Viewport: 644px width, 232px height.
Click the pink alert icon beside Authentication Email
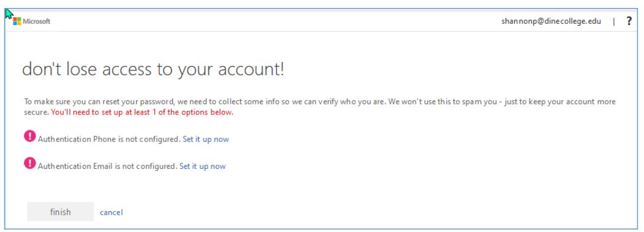pos(30,163)
